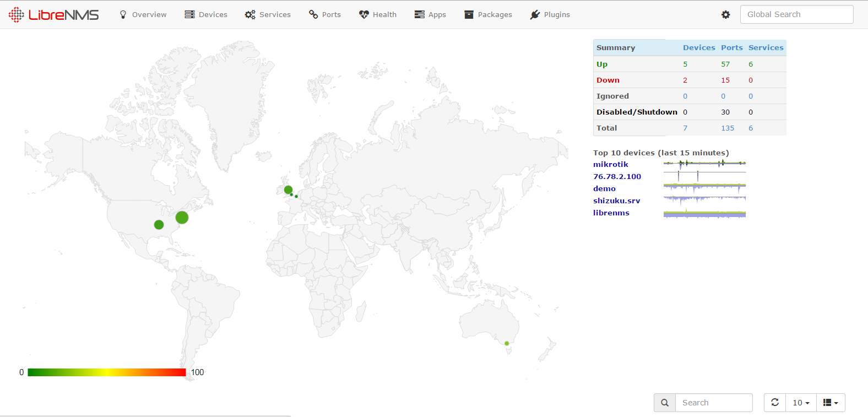Click the Up ports count 57
The width and height of the screenshot is (868, 417).
(x=725, y=64)
